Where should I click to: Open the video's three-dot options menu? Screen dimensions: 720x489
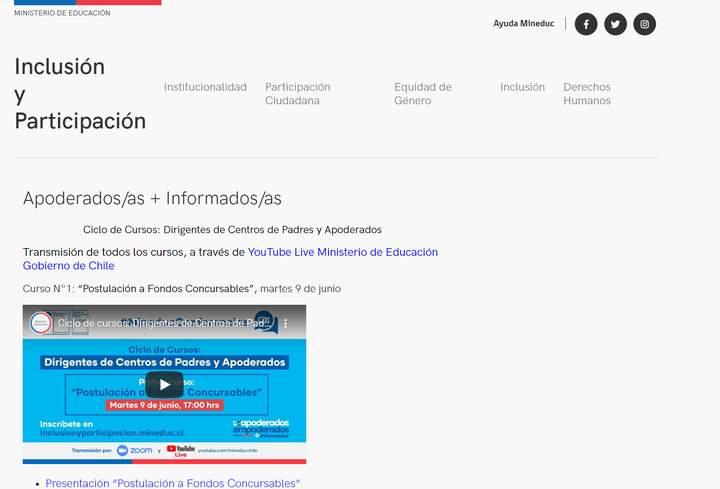coord(285,324)
